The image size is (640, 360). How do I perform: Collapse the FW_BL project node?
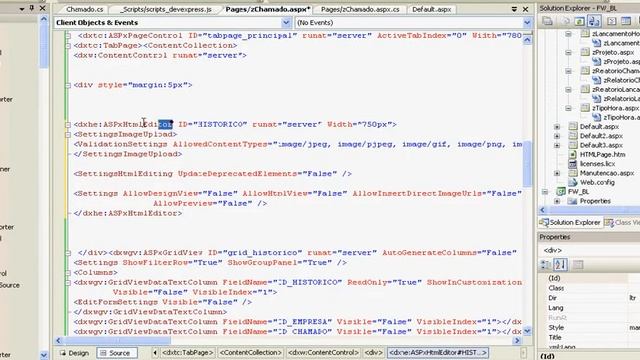pyautogui.click(x=545, y=191)
